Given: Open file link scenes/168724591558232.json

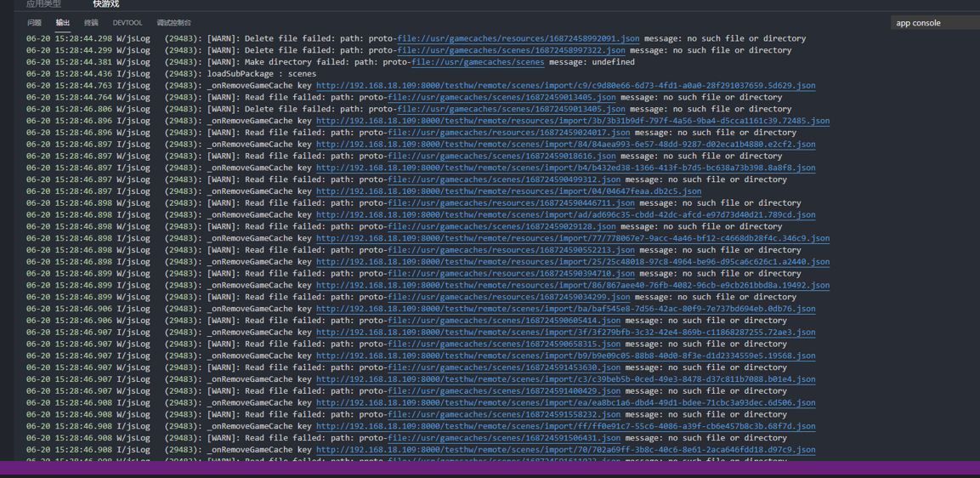Looking at the screenshot, I should pyautogui.click(x=504, y=415).
